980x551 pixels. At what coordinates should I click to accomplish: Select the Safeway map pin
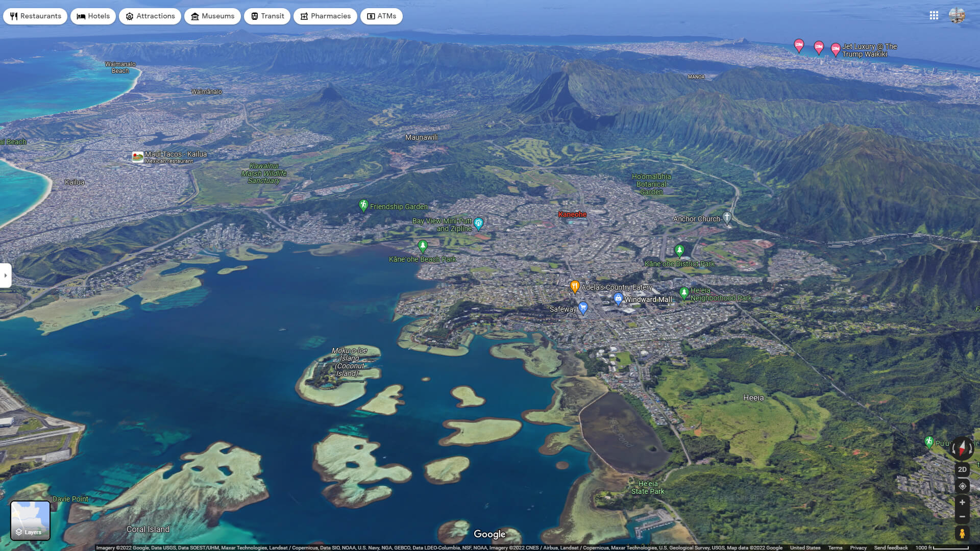pos(582,308)
